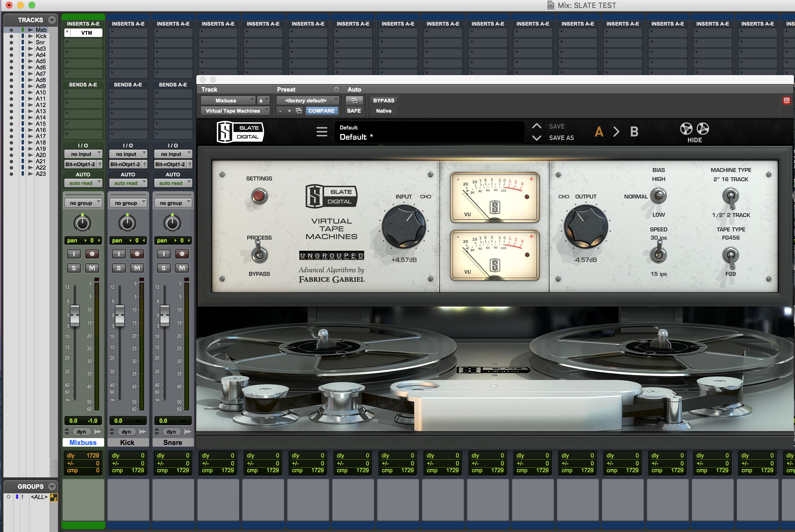Select the ALL group row
The height and width of the screenshot is (532, 795).
click(x=39, y=497)
